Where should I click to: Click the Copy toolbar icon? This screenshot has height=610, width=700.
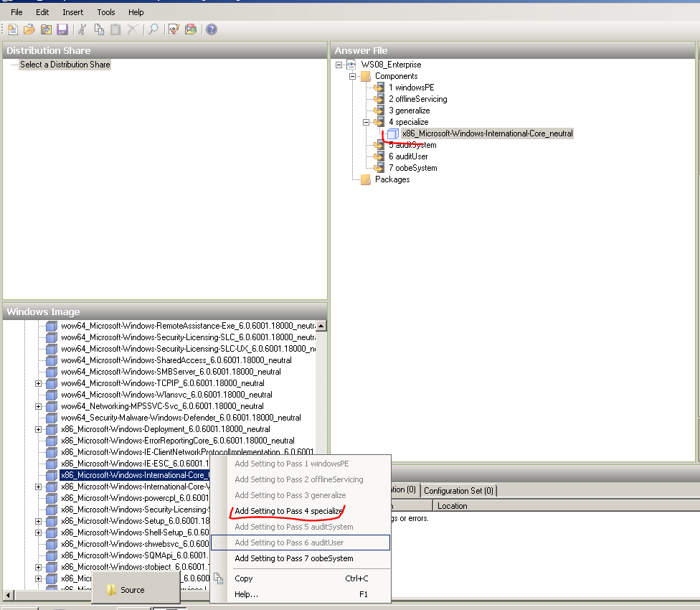(x=99, y=29)
